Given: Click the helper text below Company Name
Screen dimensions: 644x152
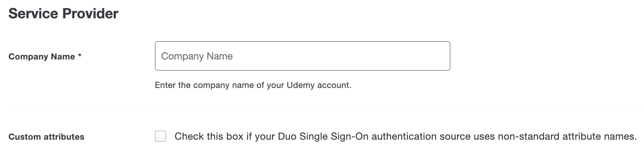Looking at the screenshot, I should click(253, 85).
